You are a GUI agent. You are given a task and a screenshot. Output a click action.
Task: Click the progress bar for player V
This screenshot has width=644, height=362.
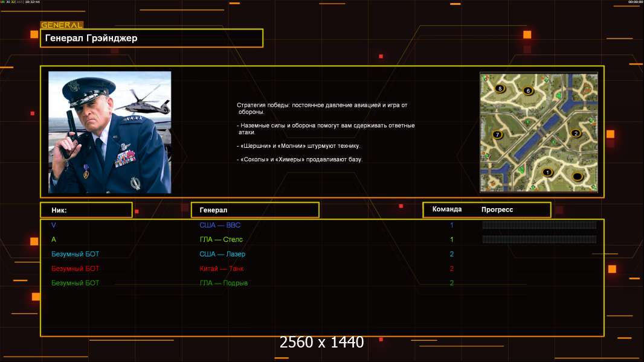[x=539, y=225]
